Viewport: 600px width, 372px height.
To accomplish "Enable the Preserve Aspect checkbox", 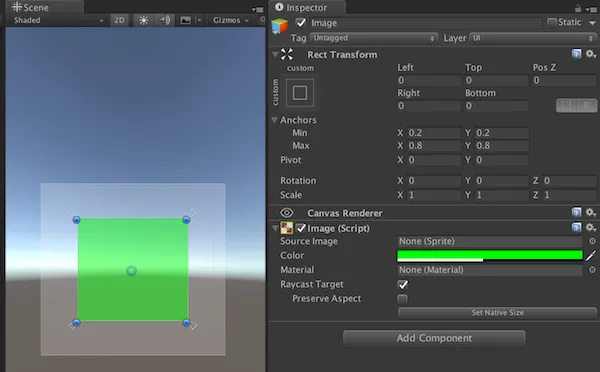I will click(402, 299).
